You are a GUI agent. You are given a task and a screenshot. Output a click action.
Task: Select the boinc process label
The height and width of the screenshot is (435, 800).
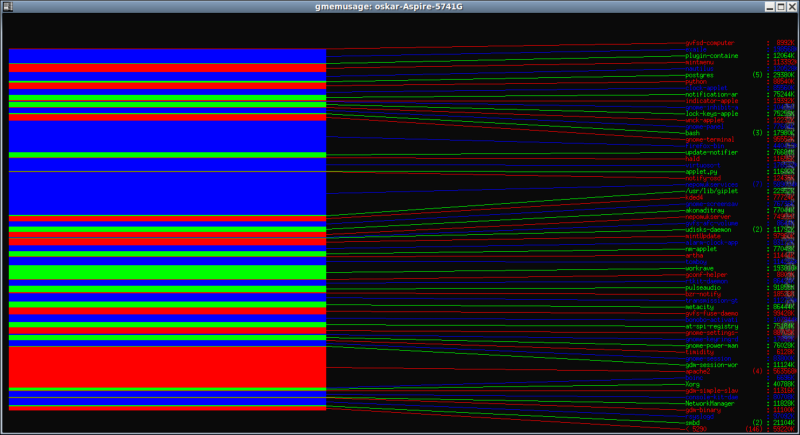694,378
